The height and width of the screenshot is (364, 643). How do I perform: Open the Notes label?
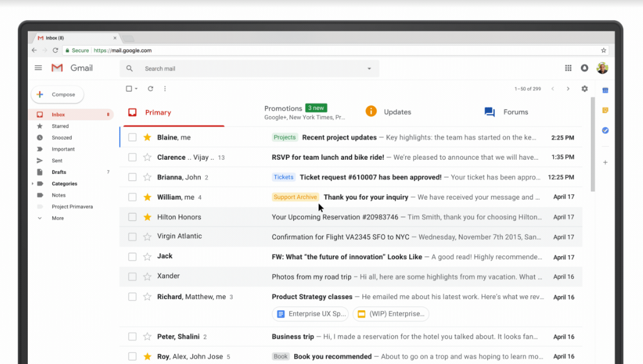point(58,195)
